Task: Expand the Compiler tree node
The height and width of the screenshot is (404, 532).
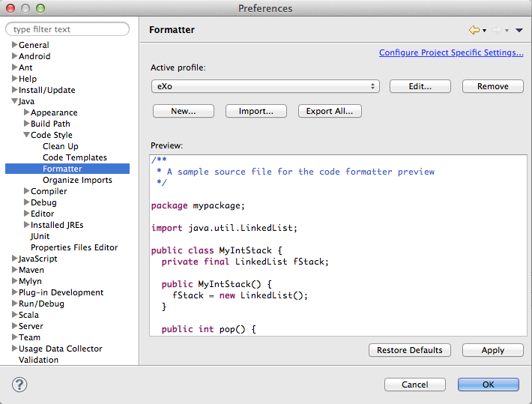Action: 26,191
